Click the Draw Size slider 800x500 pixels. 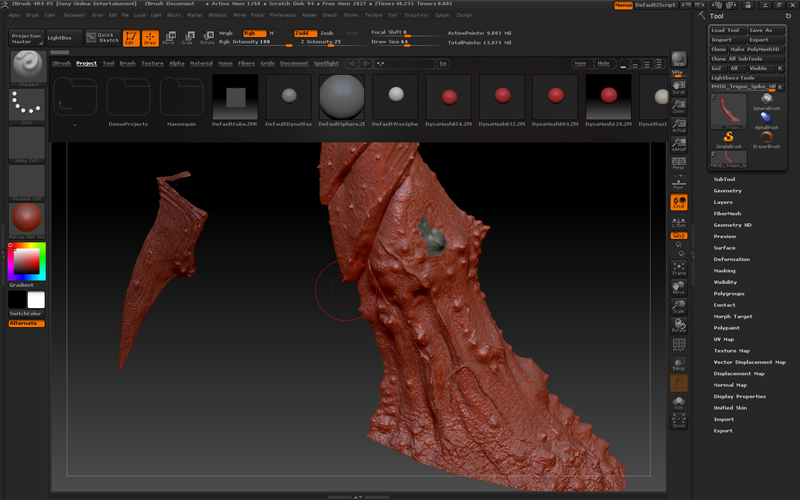407,42
